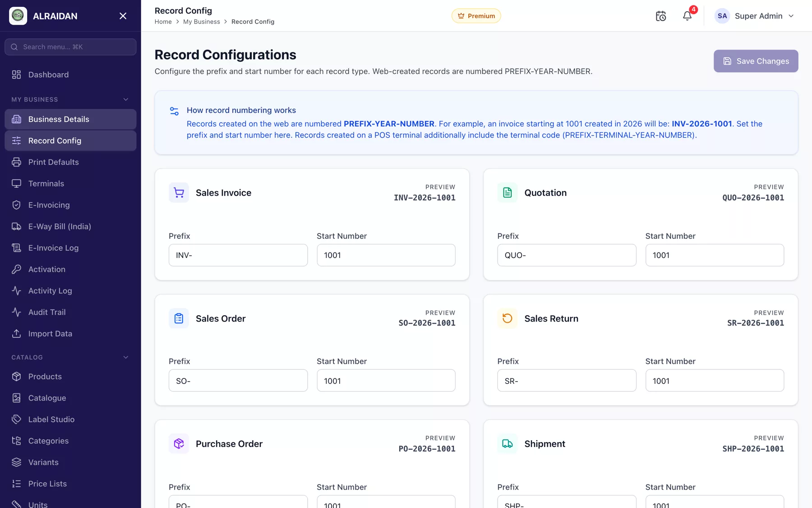This screenshot has height=508, width=812.
Task: Click the Shipment truck icon
Action: point(507,444)
